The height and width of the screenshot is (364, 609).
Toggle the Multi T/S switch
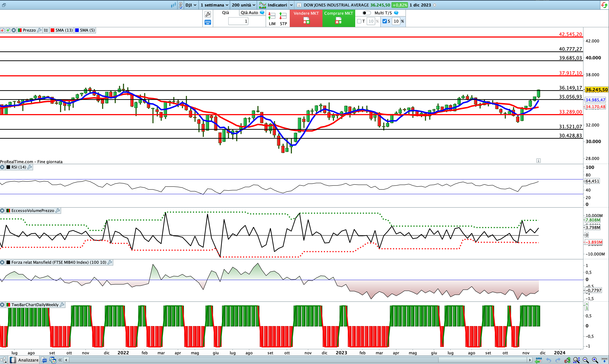point(366,13)
